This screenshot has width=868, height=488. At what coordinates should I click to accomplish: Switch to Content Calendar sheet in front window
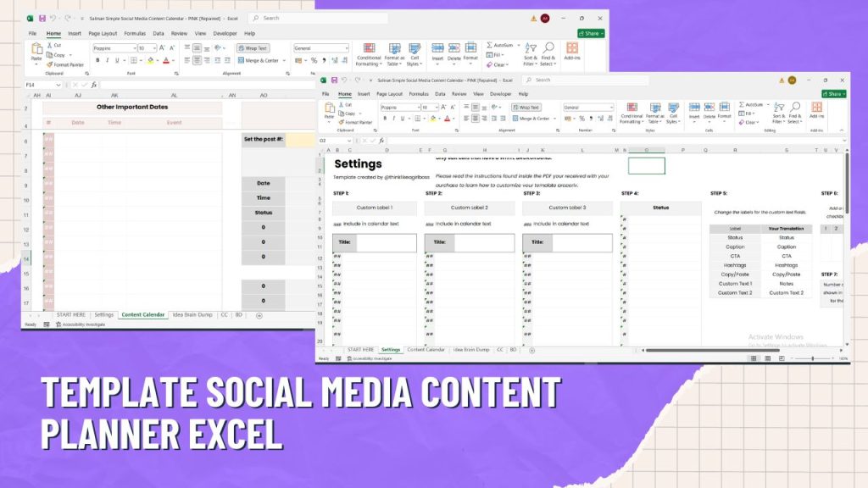pyautogui.click(x=426, y=350)
